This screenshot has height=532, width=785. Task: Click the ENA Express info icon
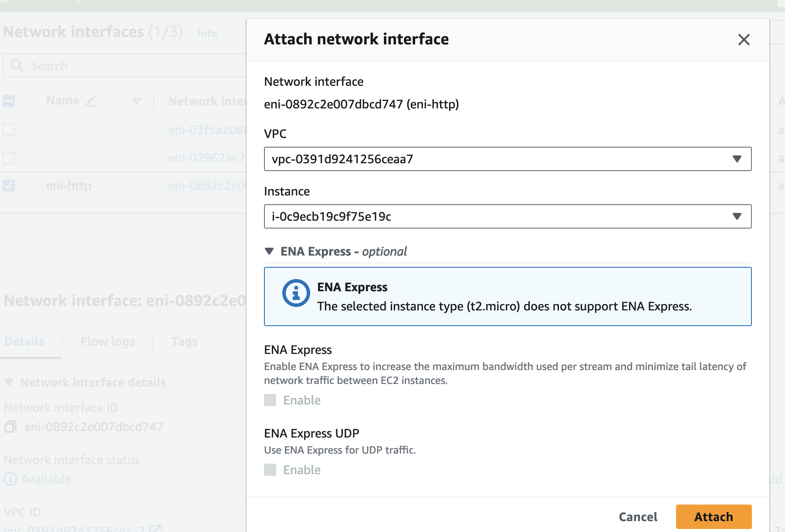296,293
